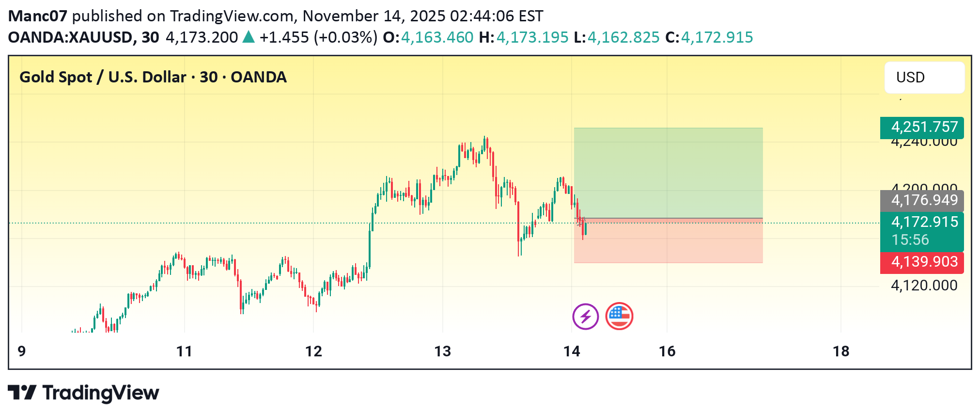Click date label 14 on the time axis

tap(572, 352)
